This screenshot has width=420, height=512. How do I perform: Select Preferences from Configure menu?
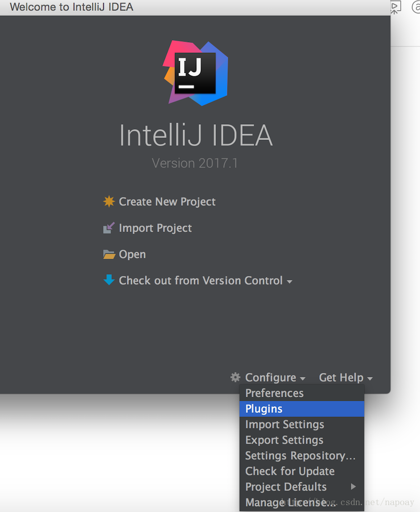301,393
